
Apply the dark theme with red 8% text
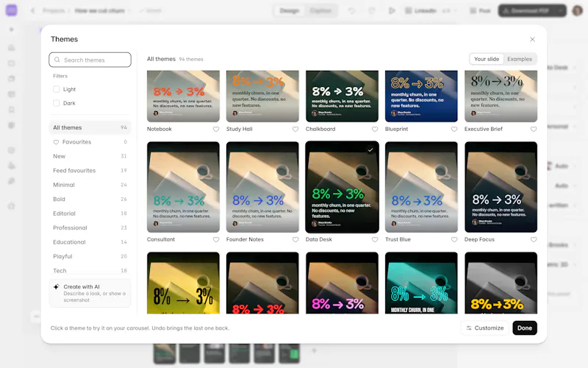point(262,283)
